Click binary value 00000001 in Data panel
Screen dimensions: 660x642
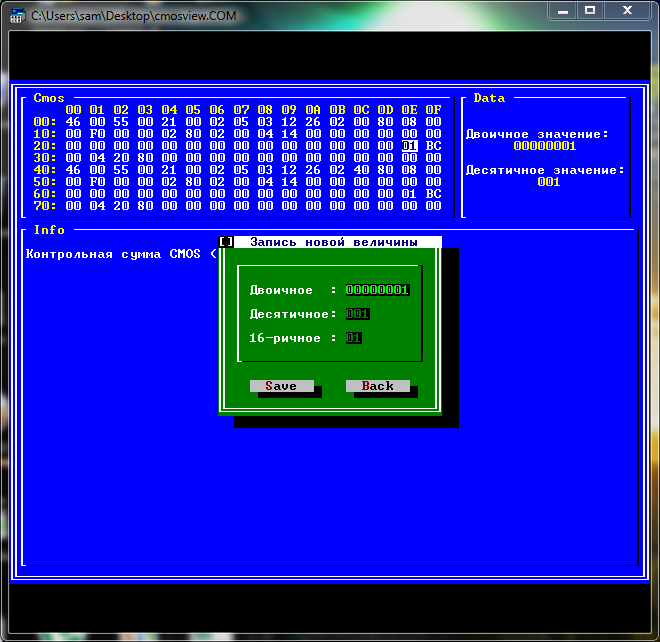click(x=545, y=146)
